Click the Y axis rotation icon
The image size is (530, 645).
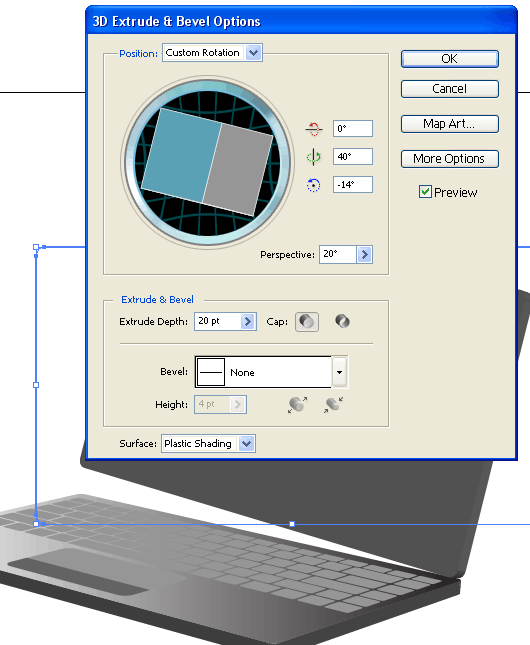314,157
